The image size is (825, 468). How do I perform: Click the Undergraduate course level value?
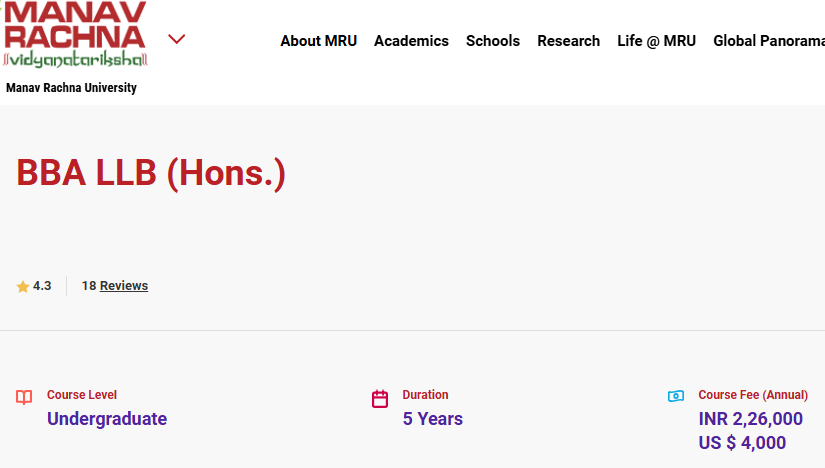107,419
